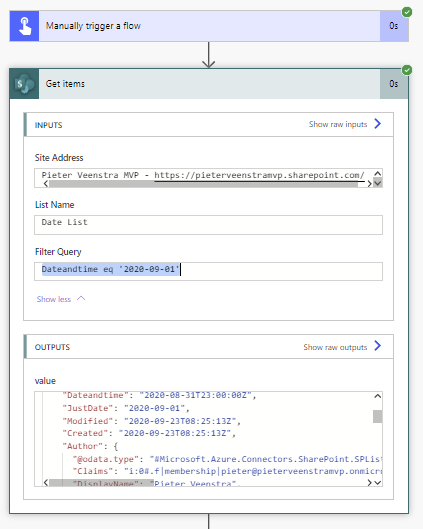Screen dimensions: 423x529
Task: Collapse the Get items step header
Action: pyautogui.click(x=209, y=84)
